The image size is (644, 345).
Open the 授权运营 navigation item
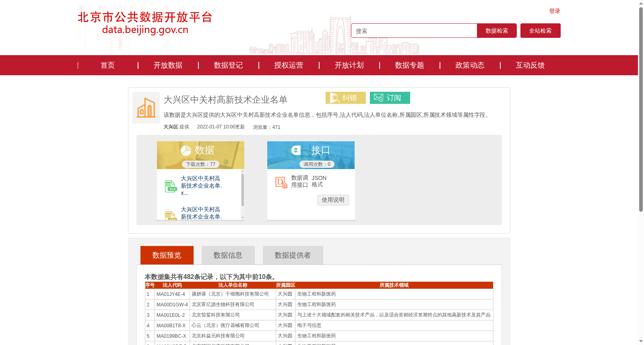coord(289,65)
